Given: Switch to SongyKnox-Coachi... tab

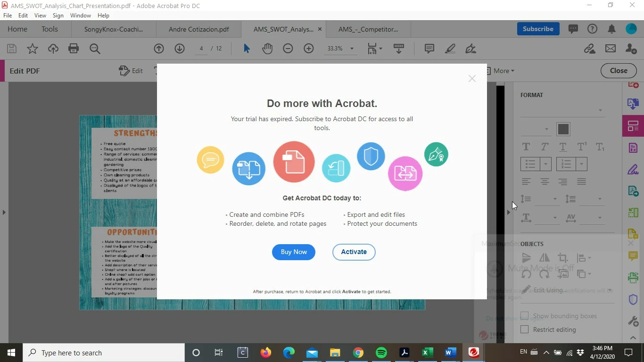Looking at the screenshot, I should (x=114, y=29).
